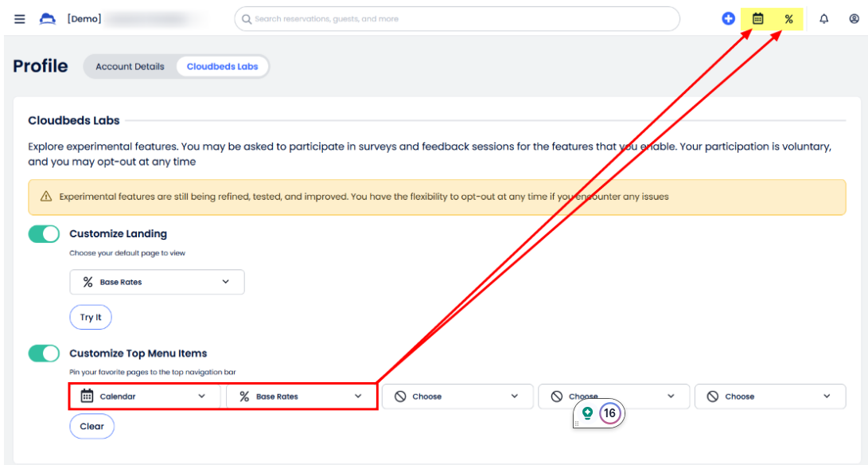Open notifications bell icon
The width and height of the screenshot is (868, 465).
tap(823, 19)
